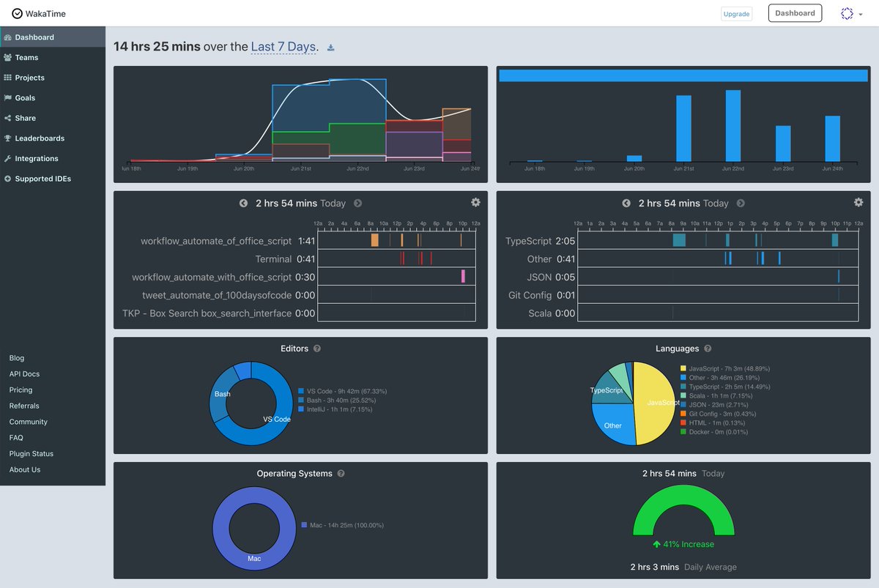Click the Jun 22nd bar in bar chart
The width and height of the screenshot is (879, 588).
click(733, 126)
